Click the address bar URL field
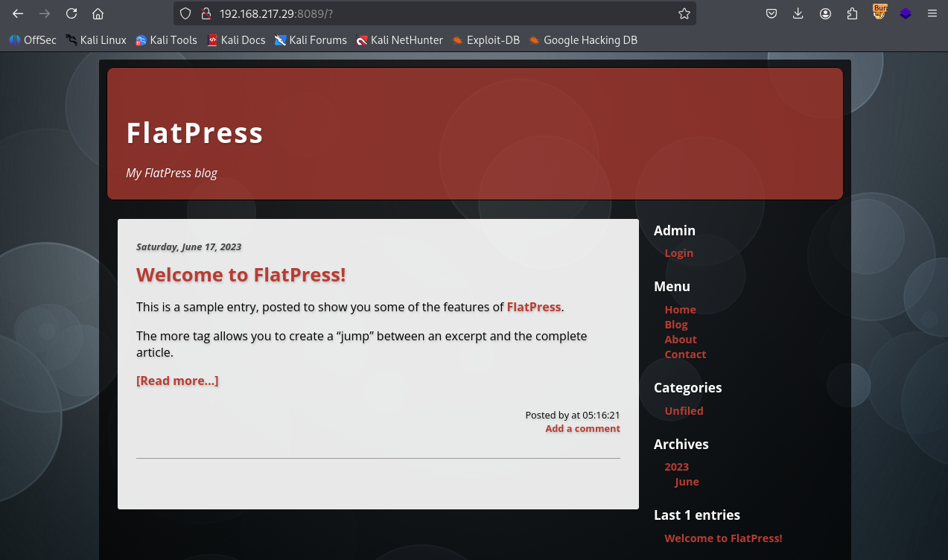Viewport: 948px width, 560px height. point(447,13)
